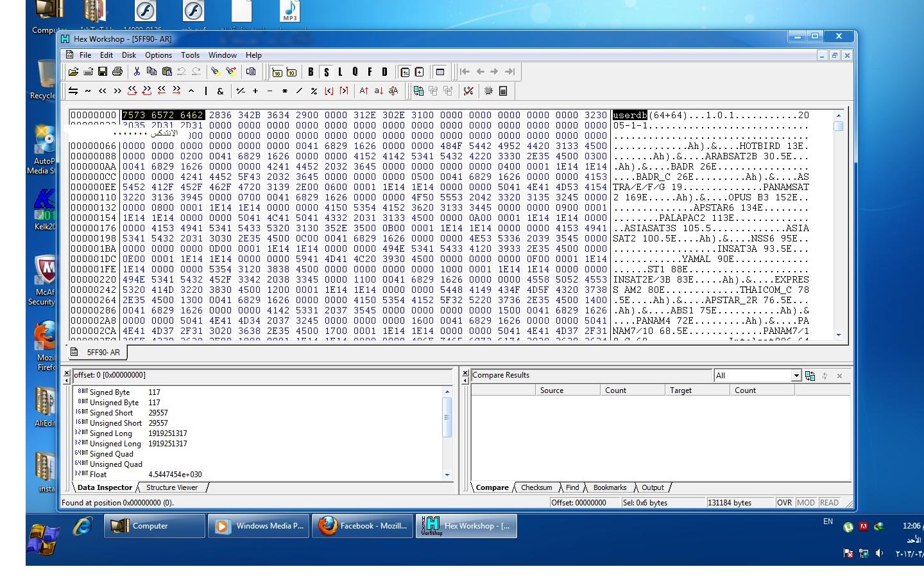The height and width of the screenshot is (578, 924).
Task: Click the black >> shift right icon
Action: (117, 91)
